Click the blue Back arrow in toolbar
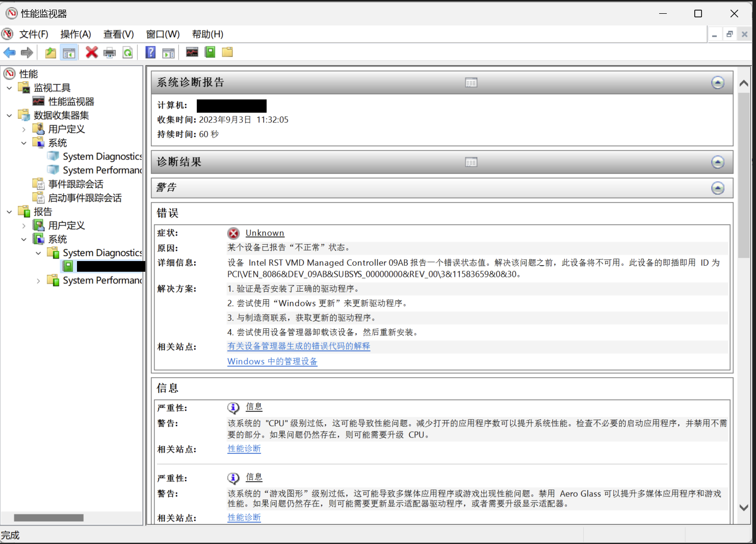 [x=9, y=53]
